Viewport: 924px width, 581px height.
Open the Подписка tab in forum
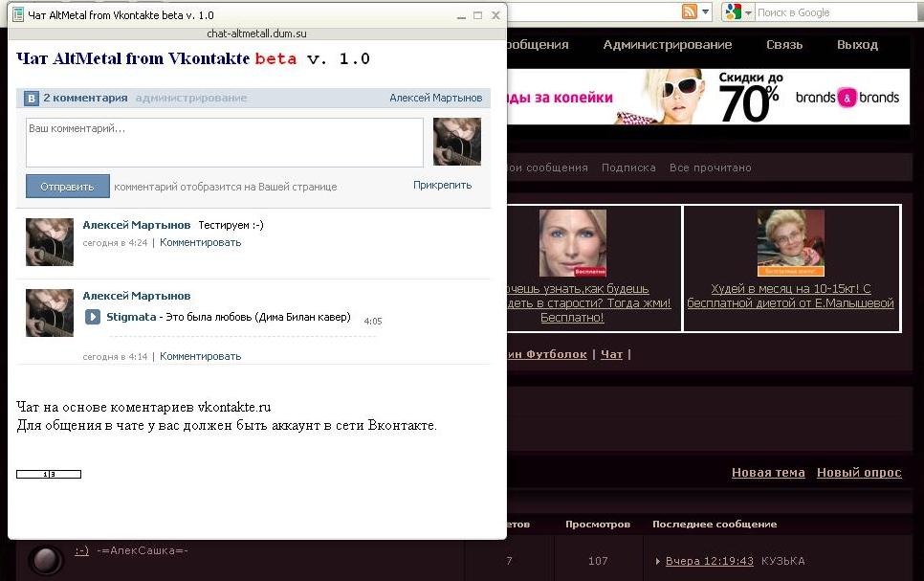pyautogui.click(x=628, y=168)
